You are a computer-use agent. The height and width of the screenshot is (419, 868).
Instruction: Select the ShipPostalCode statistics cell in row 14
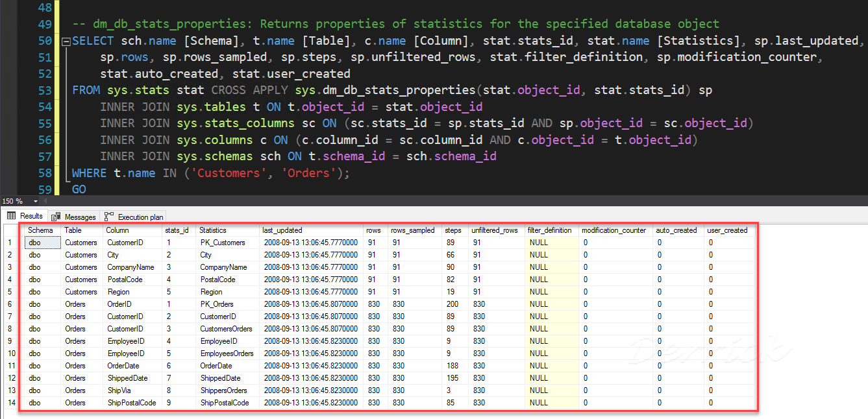(226, 402)
